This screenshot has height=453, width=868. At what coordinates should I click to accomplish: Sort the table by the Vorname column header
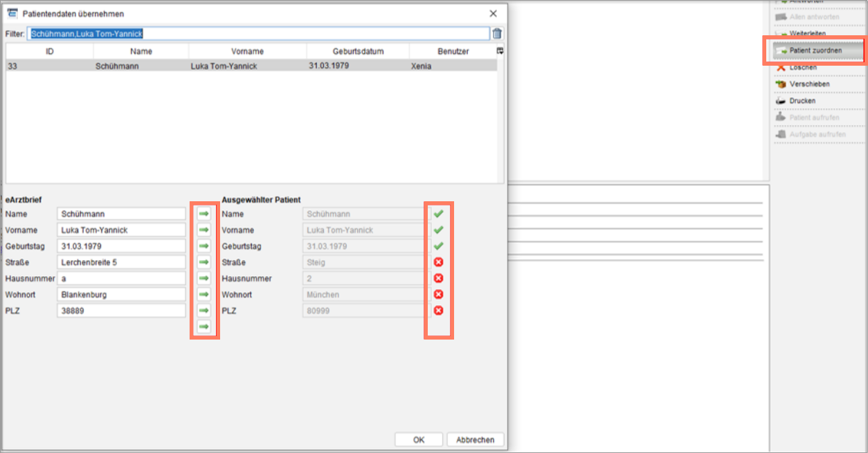[247, 51]
